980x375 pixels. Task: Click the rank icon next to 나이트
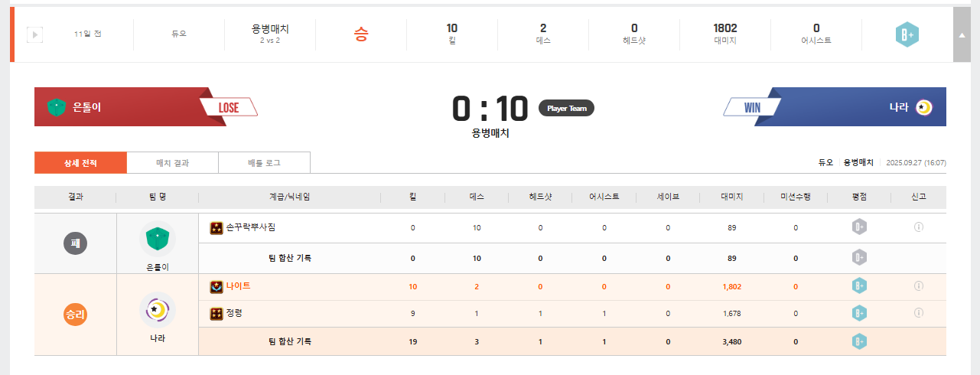(217, 286)
